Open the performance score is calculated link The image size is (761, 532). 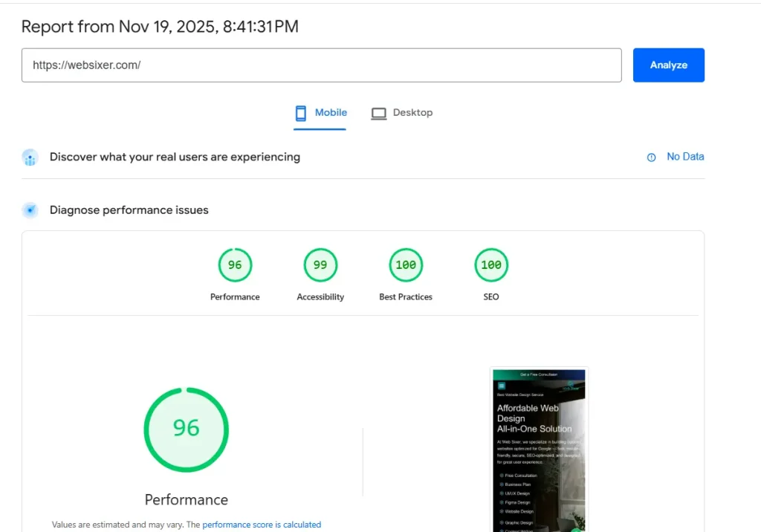pyautogui.click(x=262, y=524)
